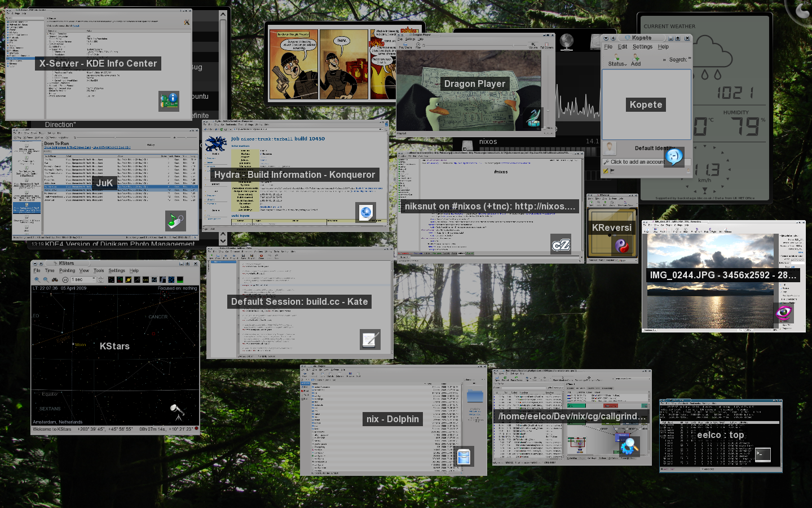Click the KStars zoom out magnifier icon
The width and height of the screenshot is (812, 508).
point(46,279)
